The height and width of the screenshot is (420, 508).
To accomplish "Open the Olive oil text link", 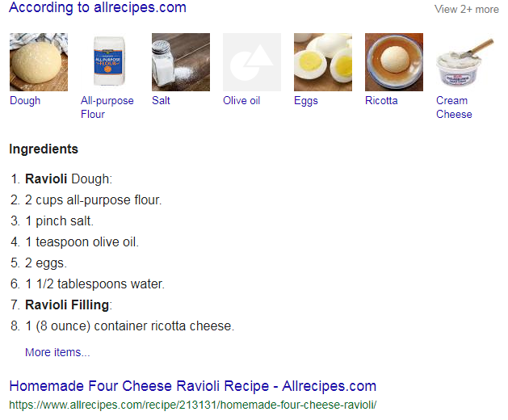I will tap(241, 100).
